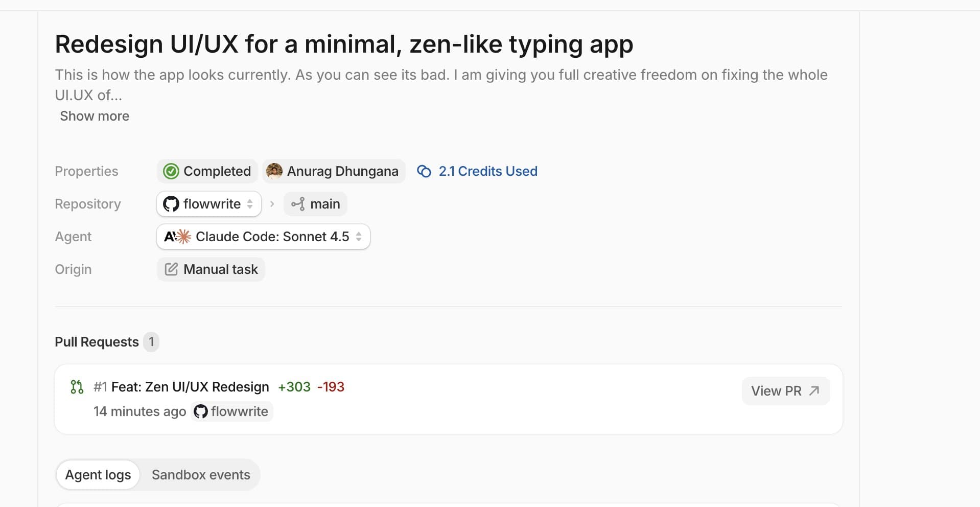
Task: Expand the description with Show more
Action: click(94, 116)
